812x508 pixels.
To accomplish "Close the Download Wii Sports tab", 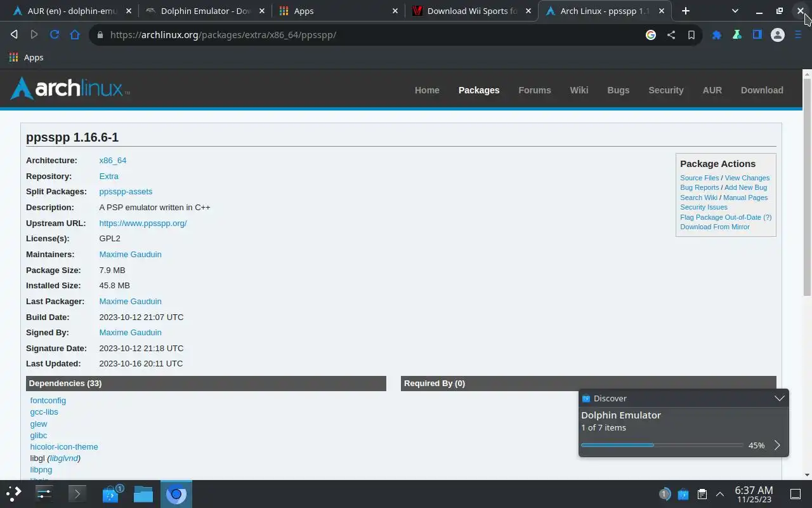I will tap(528, 11).
